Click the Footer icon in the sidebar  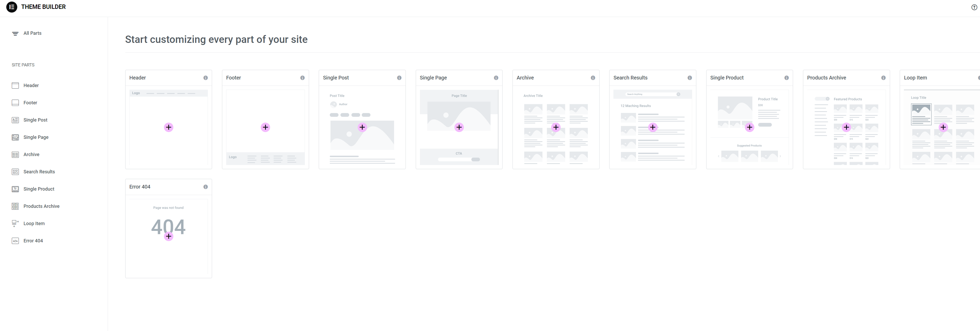pyautogui.click(x=15, y=102)
